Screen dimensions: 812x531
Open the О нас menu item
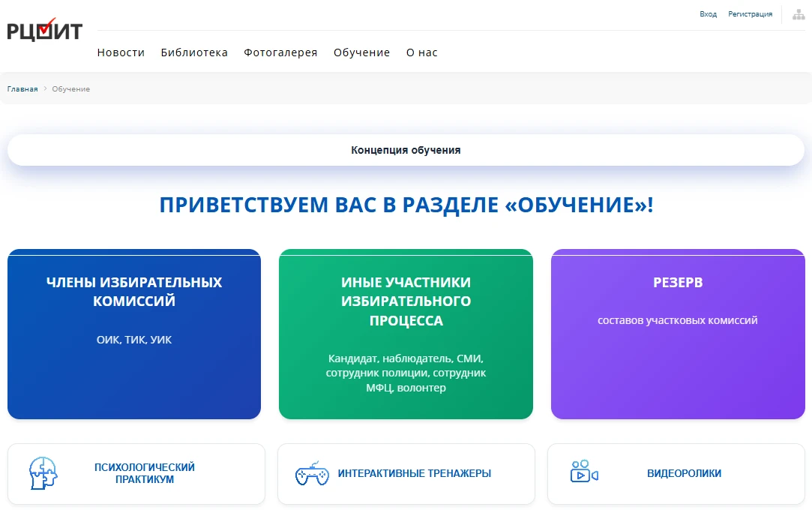[421, 52]
